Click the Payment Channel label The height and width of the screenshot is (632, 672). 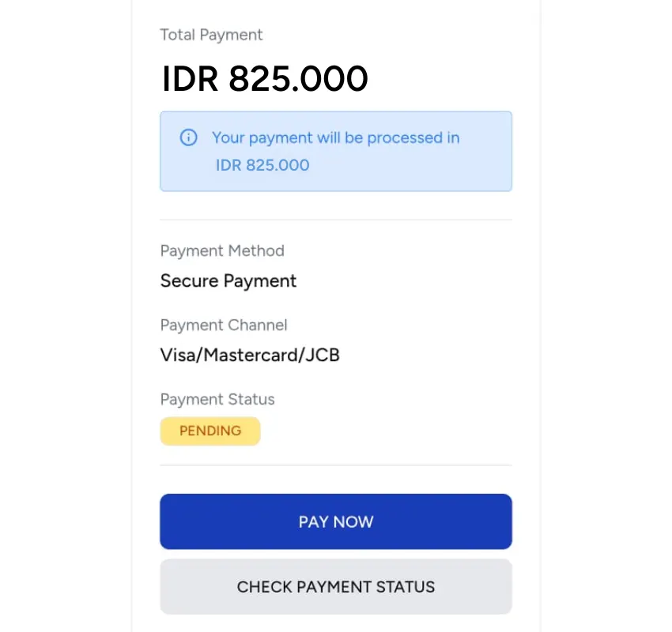(x=224, y=325)
